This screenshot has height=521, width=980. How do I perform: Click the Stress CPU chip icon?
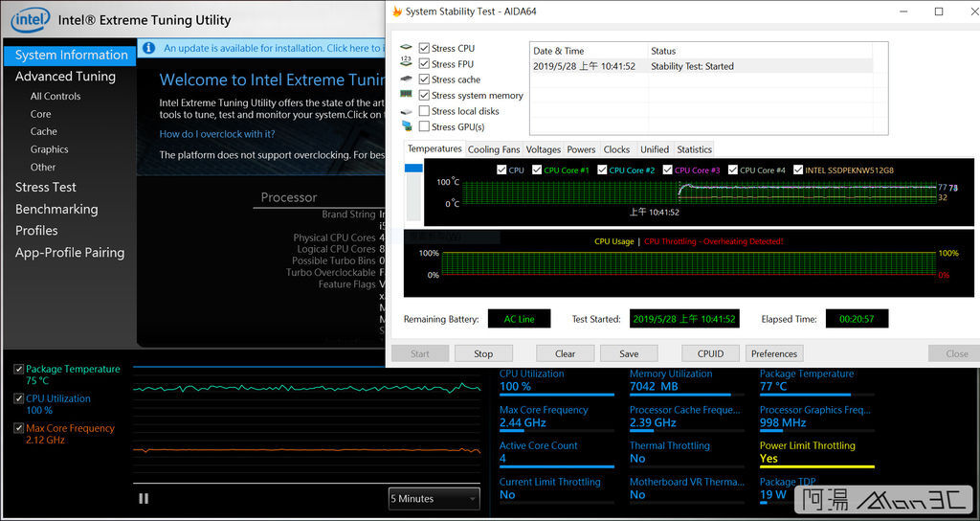click(406, 48)
